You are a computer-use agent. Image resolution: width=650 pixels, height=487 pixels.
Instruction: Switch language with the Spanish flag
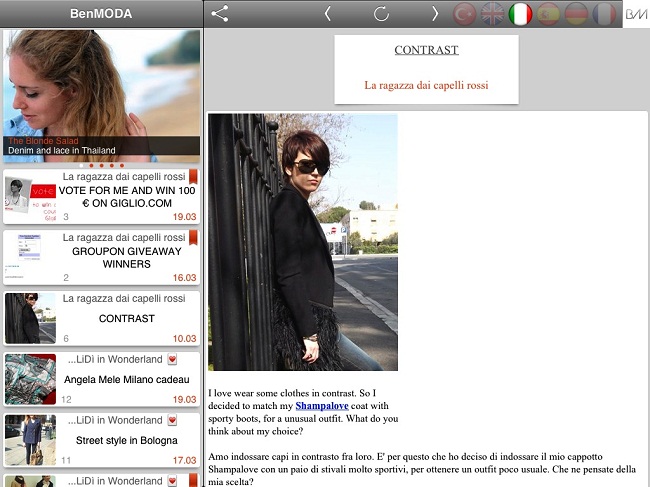[x=548, y=14]
